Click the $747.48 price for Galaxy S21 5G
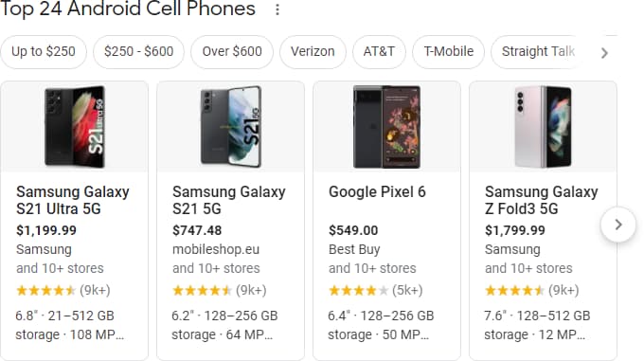The height and width of the screenshot is (361, 644). tap(197, 230)
